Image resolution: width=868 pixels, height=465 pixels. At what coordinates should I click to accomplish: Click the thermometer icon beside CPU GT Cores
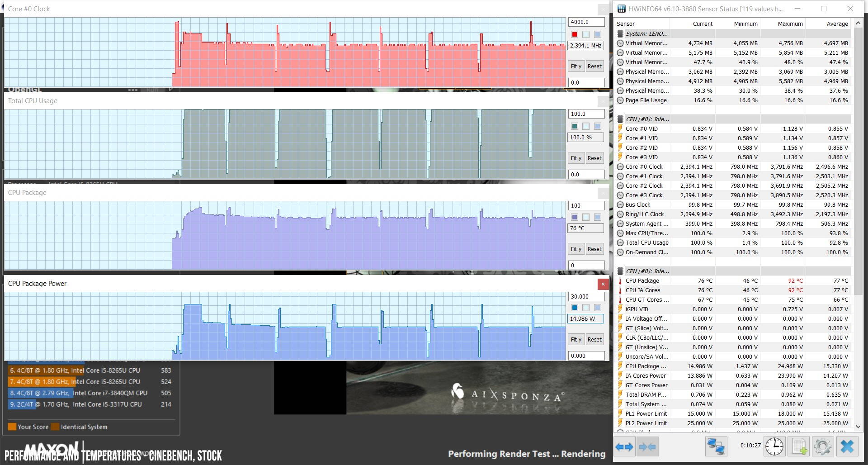pyautogui.click(x=620, y=299)
